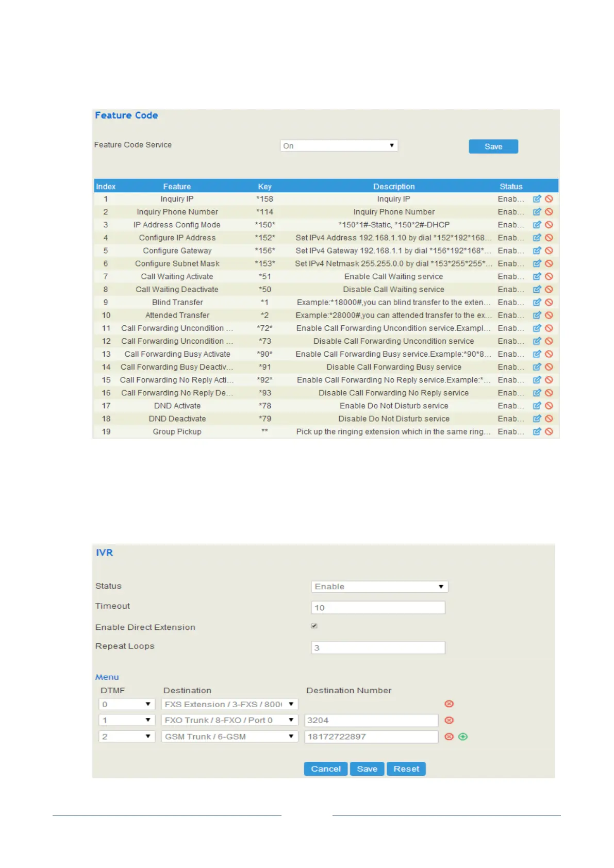
Task: Select Disable Do Not Disturb service description
Action: coord(394,419)
